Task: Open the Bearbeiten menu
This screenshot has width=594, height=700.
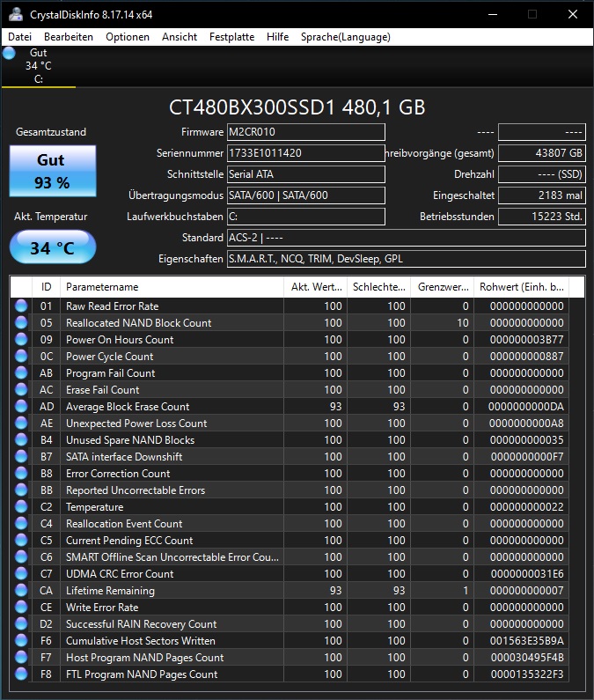Action: (x=69, y=37)
